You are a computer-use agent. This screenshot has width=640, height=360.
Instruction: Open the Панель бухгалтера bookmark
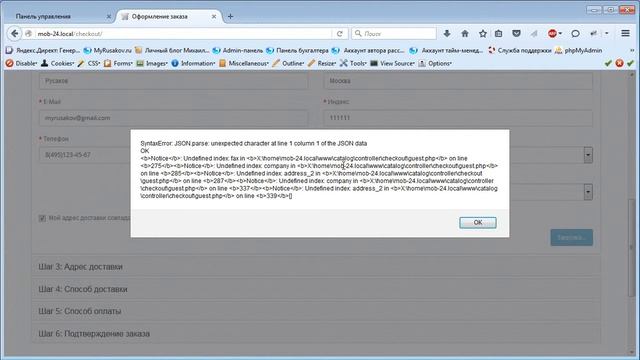pos(297,50)
